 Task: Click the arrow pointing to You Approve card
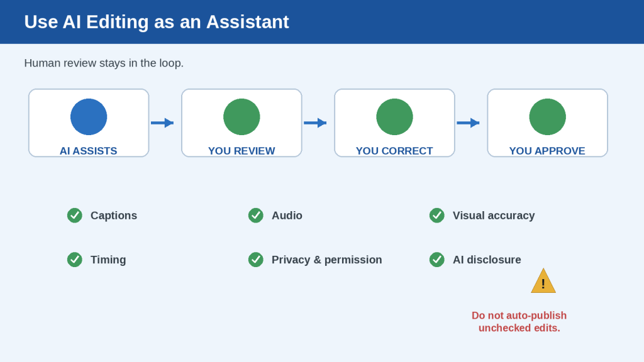[x=468, y=123]
